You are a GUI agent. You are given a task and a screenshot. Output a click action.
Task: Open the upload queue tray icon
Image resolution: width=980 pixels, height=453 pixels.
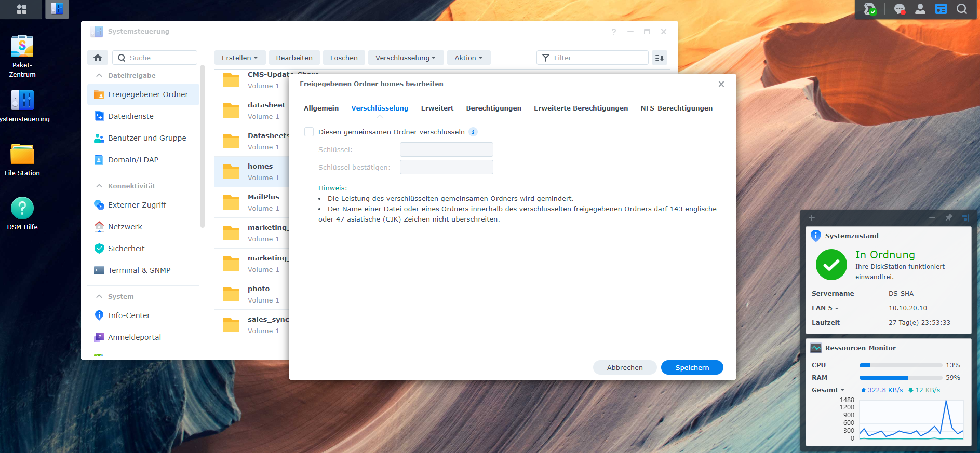click(x=870, y=9)
